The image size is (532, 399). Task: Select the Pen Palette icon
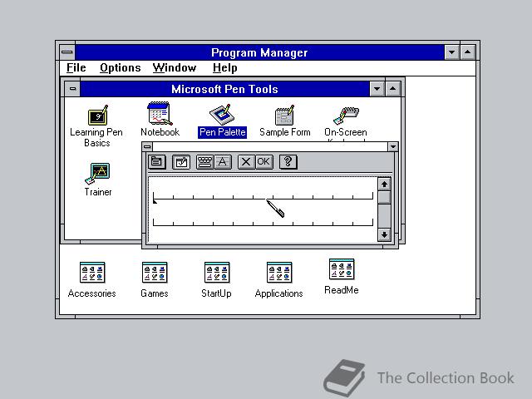click(222, 115)
